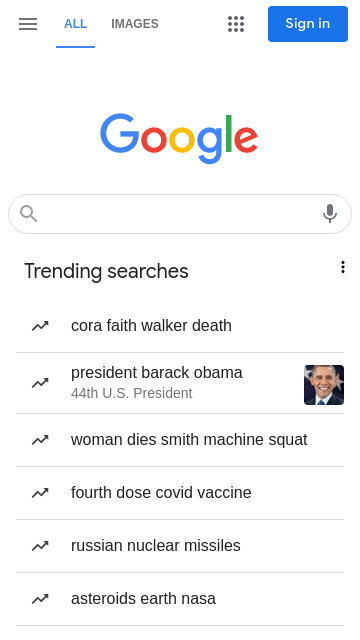This screenshot has height=640, width=360.
Task: Click the Sign in button
Action: (308, 24)
